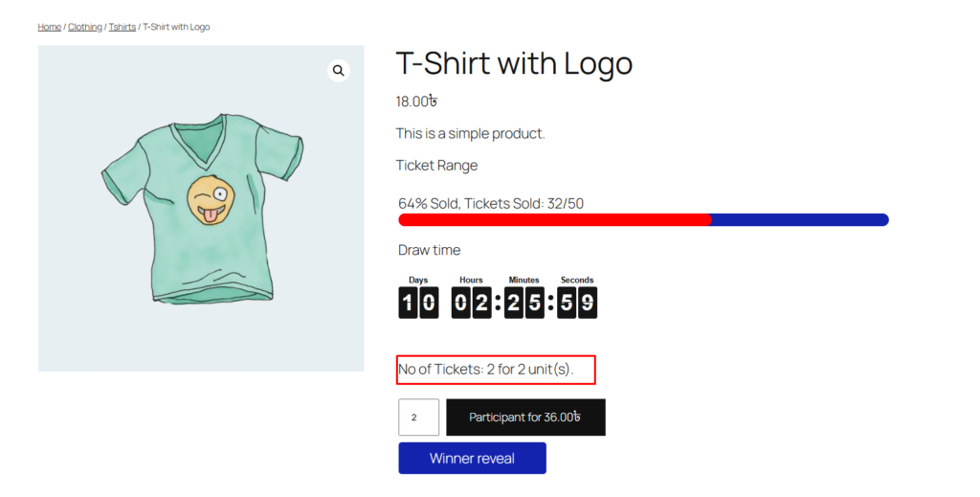Click the 'T-Shirt with Logo' product title
Screen dimensions: 980x497
[x=514, y=64]
